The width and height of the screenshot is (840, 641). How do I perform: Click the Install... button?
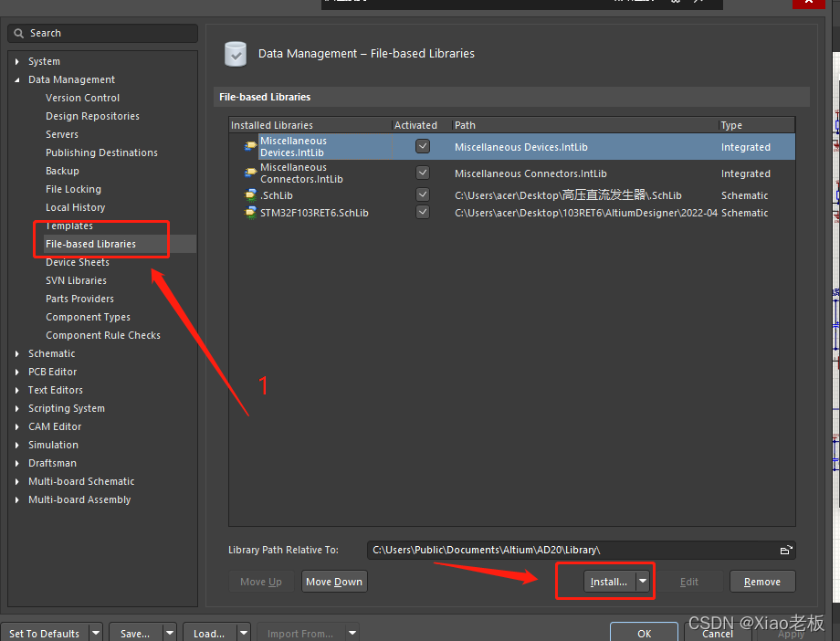pyautogui.click(x=610, y=582)
